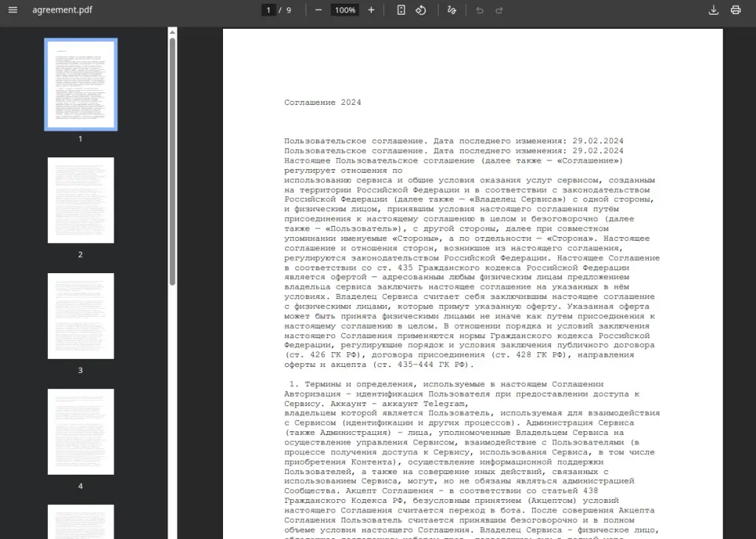The width and height of the screenshot is (756, 539).
Task: Click the line starting 'Авторизация – идентификация Пользователя'
Action: pos(461,394)
